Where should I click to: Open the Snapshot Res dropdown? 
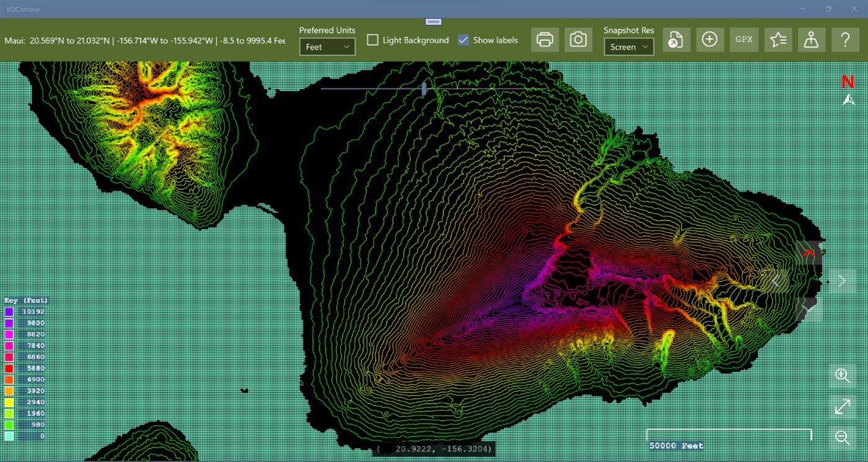(629, 47)
